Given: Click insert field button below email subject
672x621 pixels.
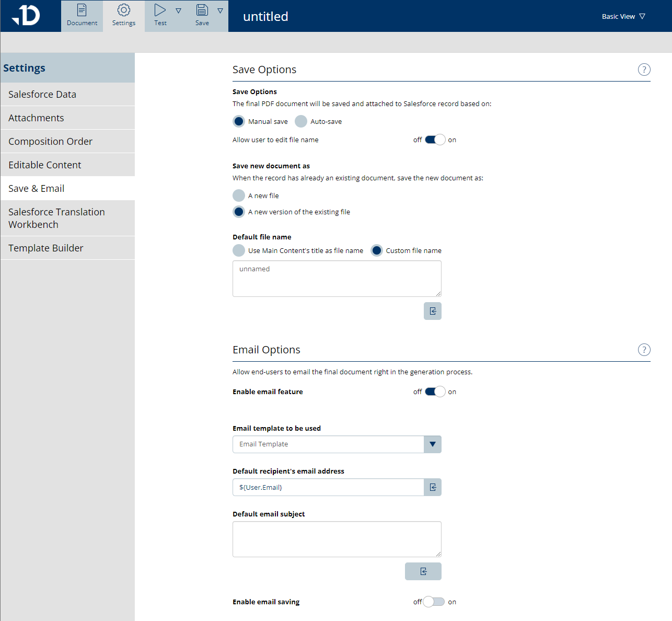Looking at the screenshot, I should tap(423, 571).
